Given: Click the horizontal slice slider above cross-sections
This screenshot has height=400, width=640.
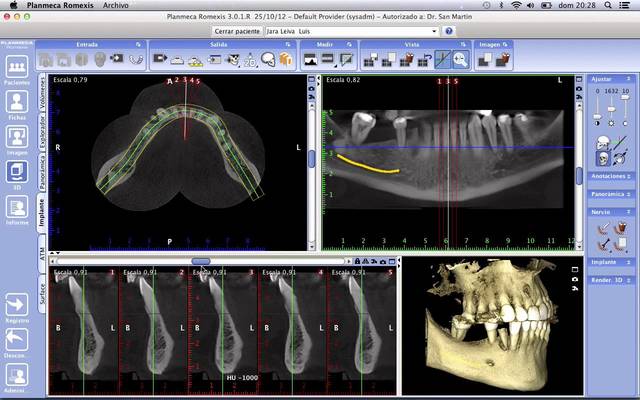Looking at the screenshot, I should pyautogui.click(x=201, y=261).
